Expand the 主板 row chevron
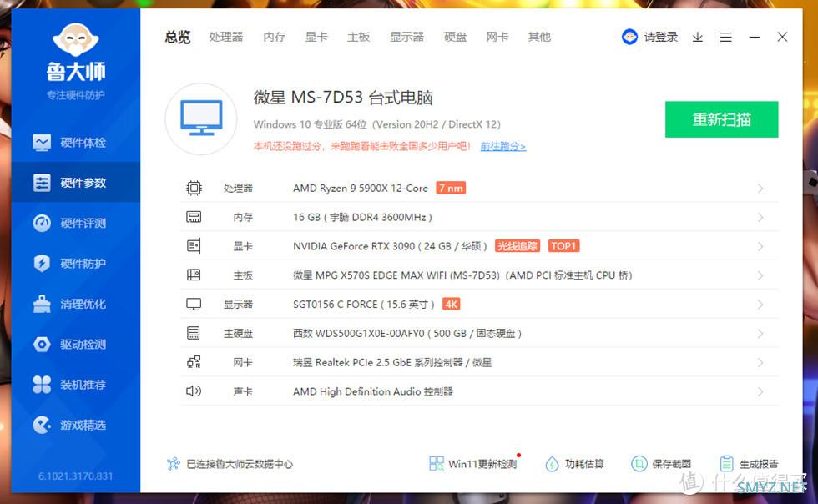 [x=760, y=275]
